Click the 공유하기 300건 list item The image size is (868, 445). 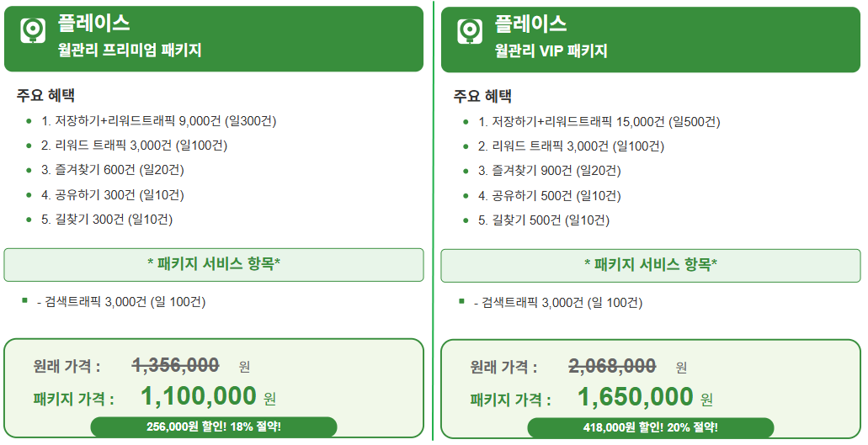pos(112,194)
